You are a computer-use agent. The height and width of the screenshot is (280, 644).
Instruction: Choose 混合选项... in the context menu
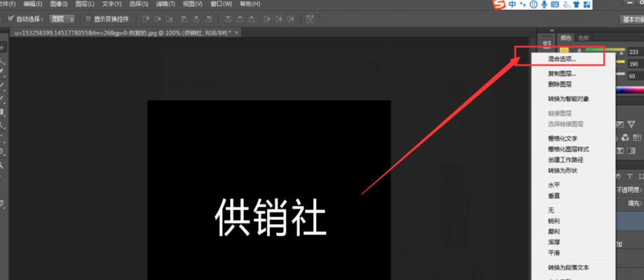pos(573,59)
